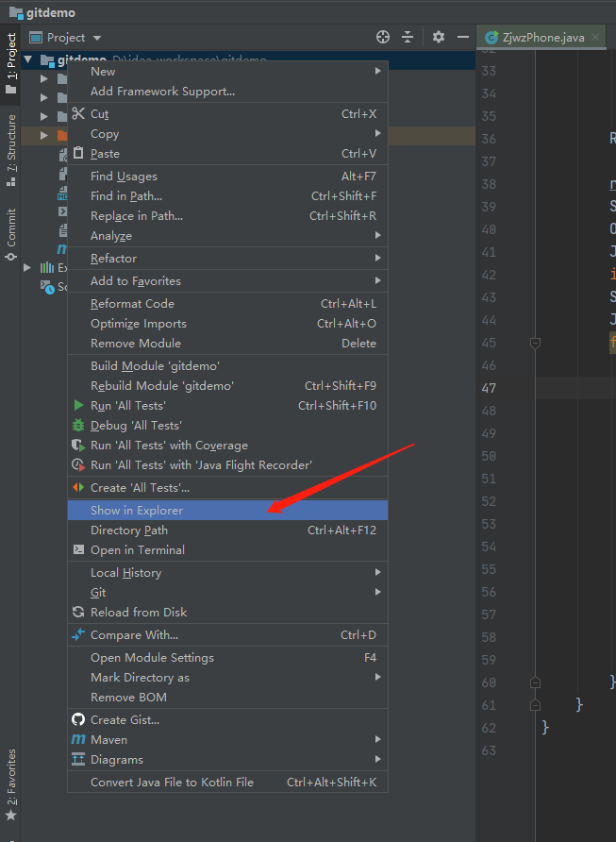Choose Remove Module

(227, 344)
